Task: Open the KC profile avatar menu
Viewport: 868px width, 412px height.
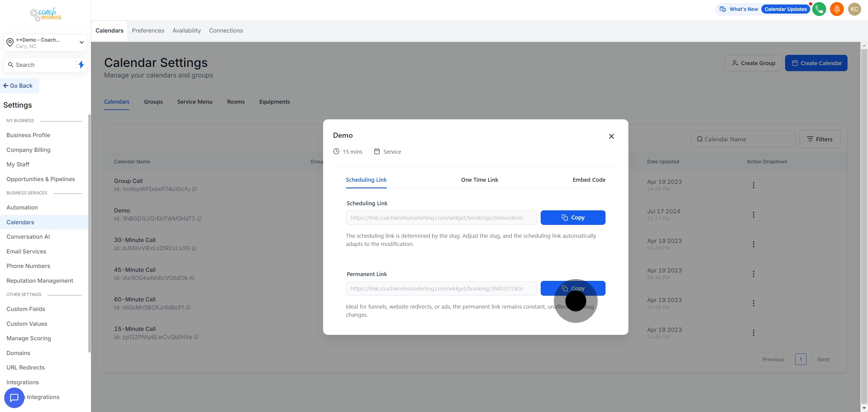Action: point(855,9)
